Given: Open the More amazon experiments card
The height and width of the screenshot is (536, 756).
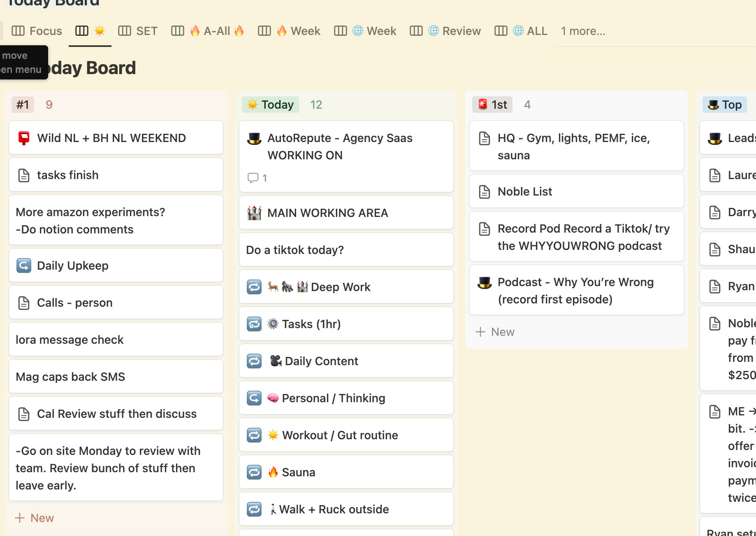Looking at the screenshot, I should [x=116, y=220].
